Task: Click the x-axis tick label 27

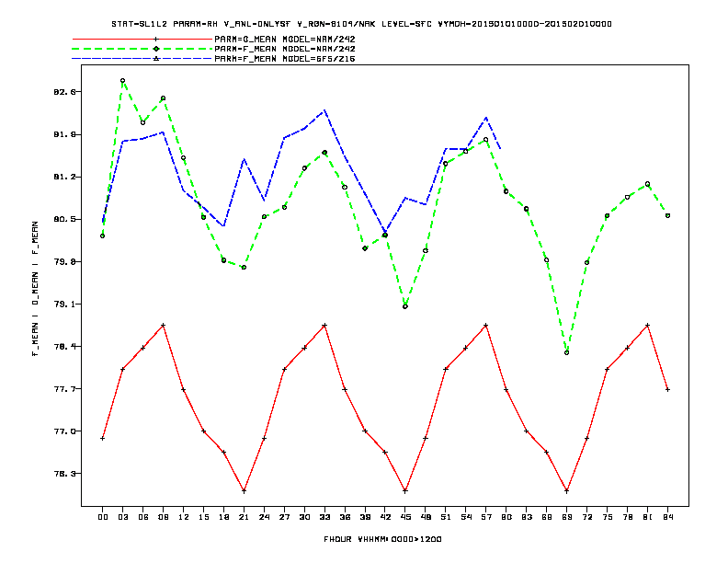Action: (x=284, y=517)
